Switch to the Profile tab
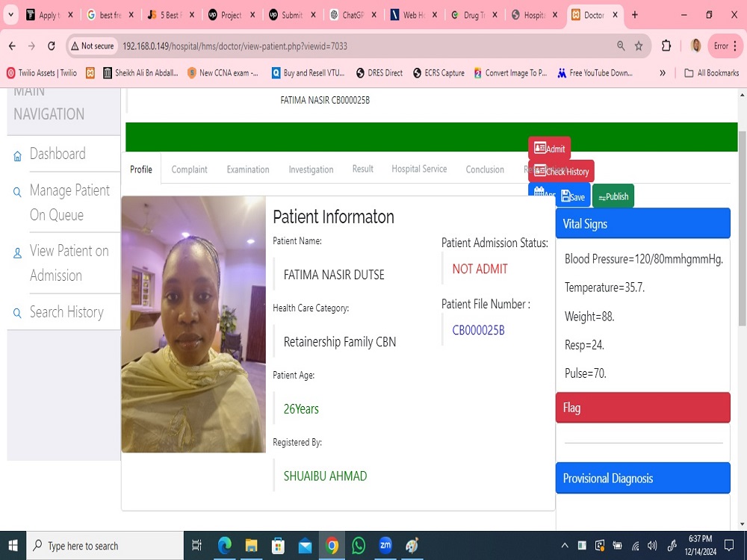 [141, 169]
